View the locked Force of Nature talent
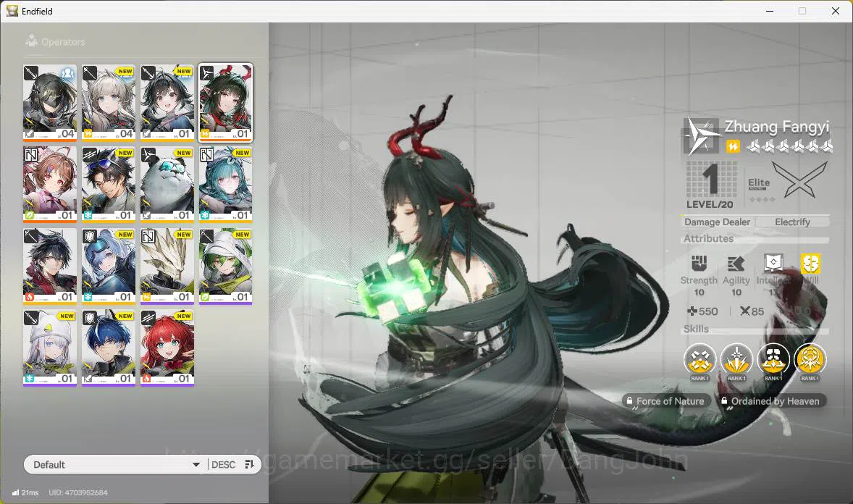This screenshot has height=504, width=853. click(666, 401)
